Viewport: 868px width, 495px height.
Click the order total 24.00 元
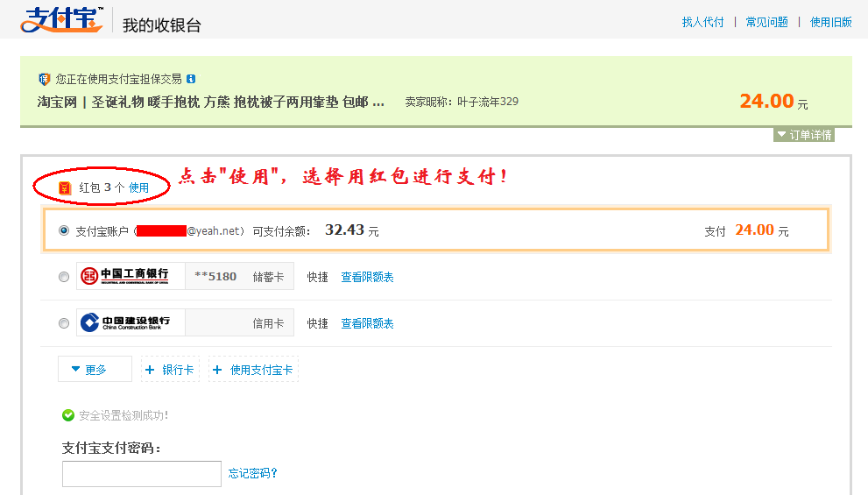point(773,102)
